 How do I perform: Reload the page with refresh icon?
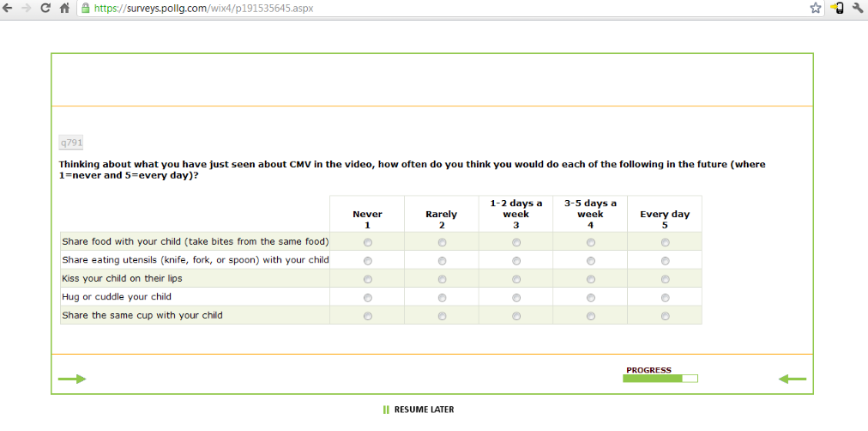tap(45, 9)
